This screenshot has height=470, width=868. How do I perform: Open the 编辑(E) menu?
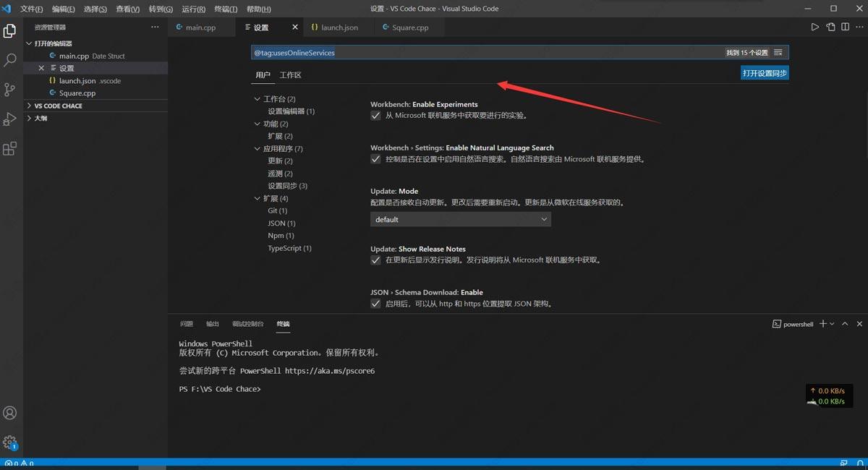(64, 9)
